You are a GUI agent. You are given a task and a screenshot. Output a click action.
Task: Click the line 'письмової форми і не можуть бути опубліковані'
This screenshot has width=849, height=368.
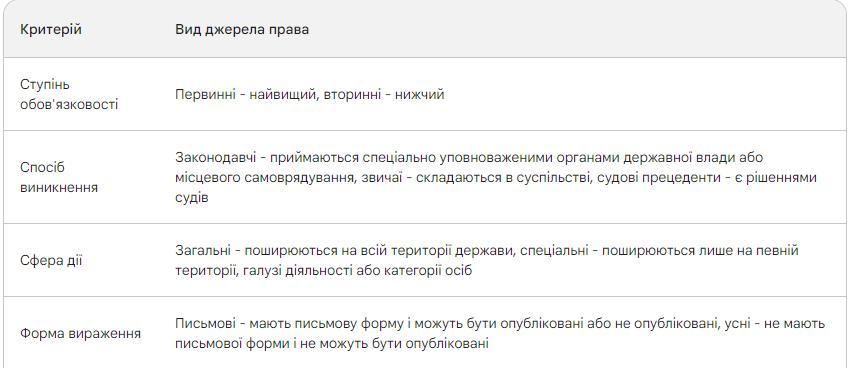[x=332, y=344]
